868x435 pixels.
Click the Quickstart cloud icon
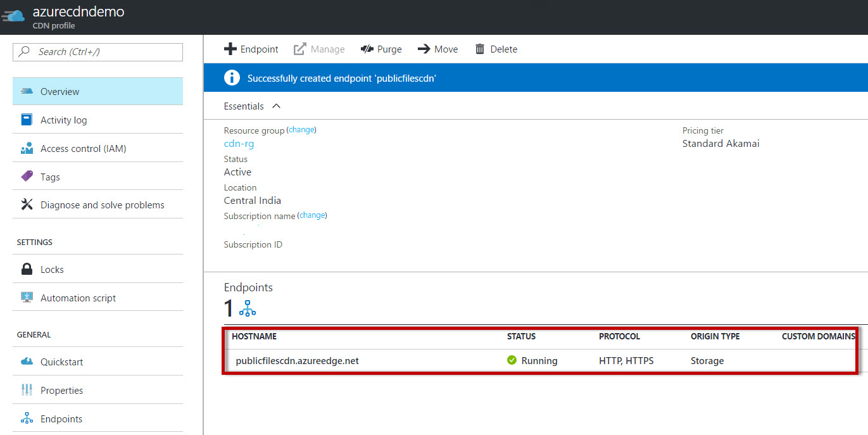[27, 362]
